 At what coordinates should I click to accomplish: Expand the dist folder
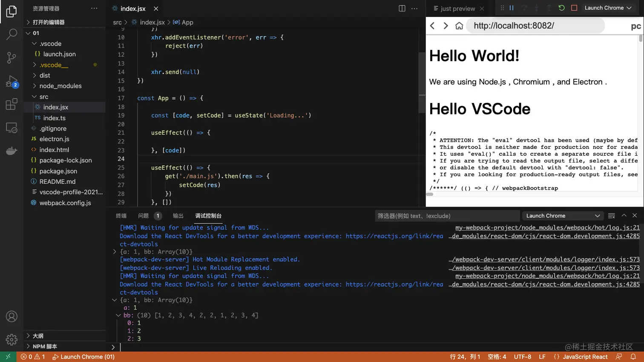tap(64, 75)
